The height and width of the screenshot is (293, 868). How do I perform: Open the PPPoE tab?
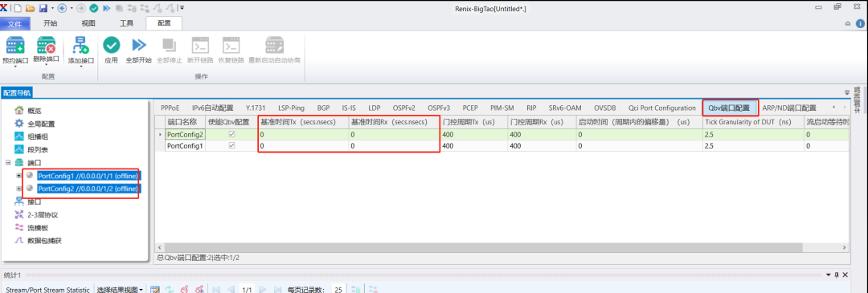170,108
